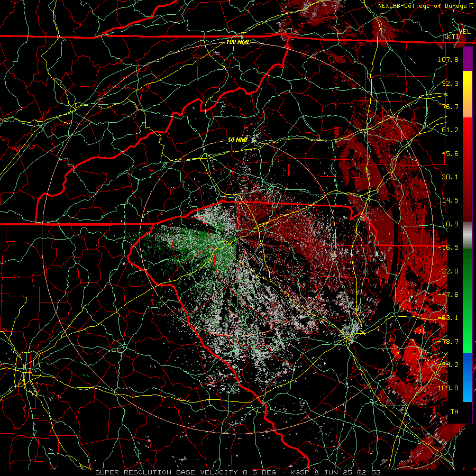
Task: Select the purple segment of color bar
Action: [467, 59]
